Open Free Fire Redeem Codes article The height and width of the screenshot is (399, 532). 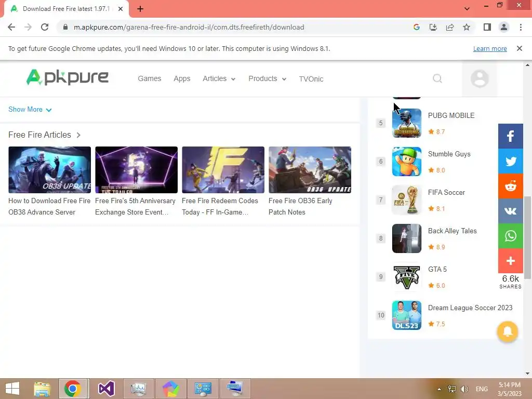pos(220,206)
